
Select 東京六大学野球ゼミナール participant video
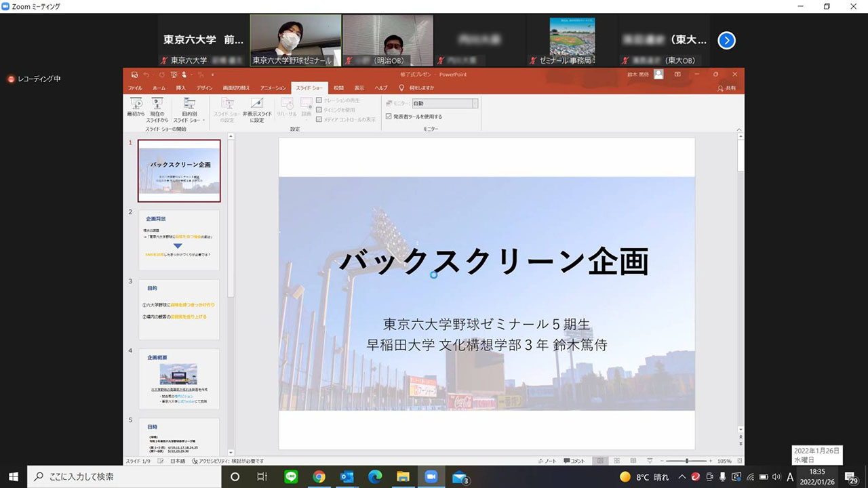[296, 41]
